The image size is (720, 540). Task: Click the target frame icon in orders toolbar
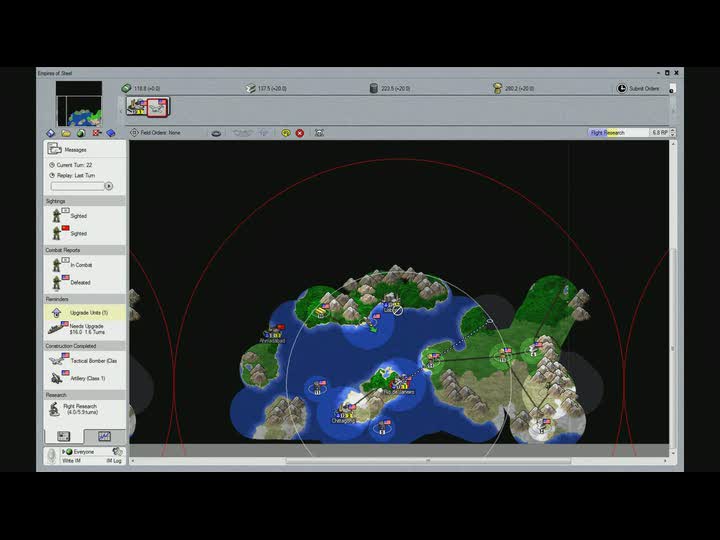pos(319,133)
